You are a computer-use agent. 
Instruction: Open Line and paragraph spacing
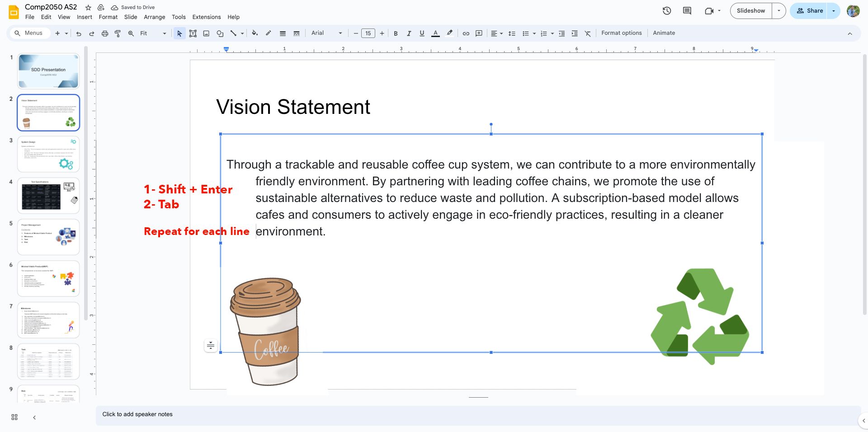point(512,33)
